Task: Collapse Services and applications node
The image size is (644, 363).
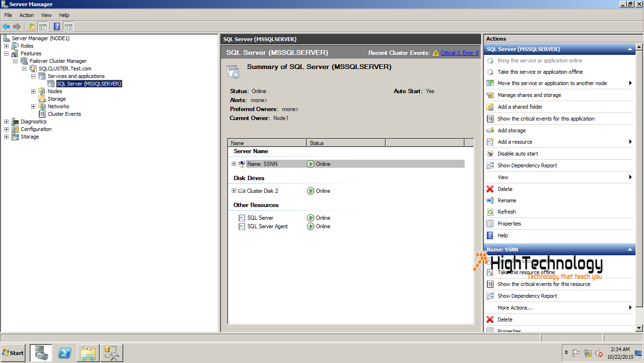Action: [x=33, y=76]
